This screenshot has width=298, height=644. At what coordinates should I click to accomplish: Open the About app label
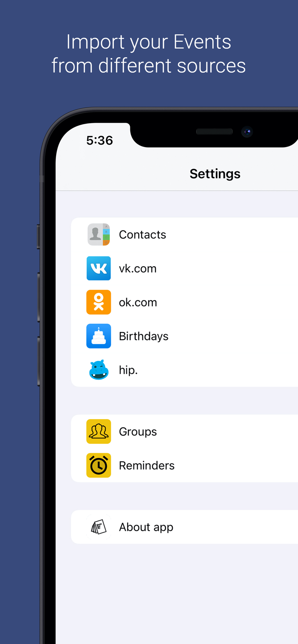[x=146, y=527]
